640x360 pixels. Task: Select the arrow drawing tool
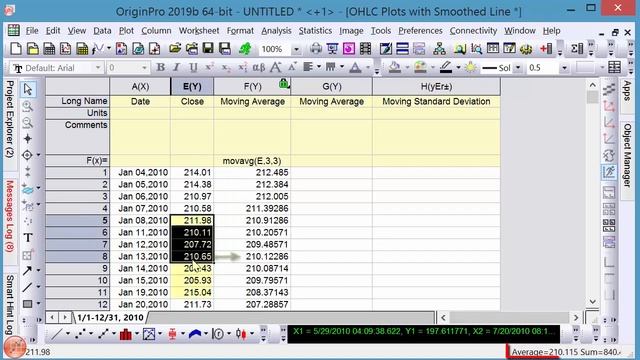coord(27,271)
